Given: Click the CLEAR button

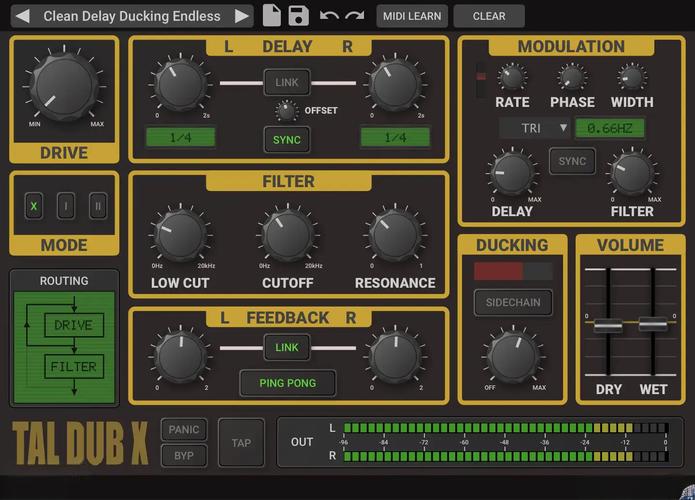Looking at the screenshot, I should coord(489,16).
